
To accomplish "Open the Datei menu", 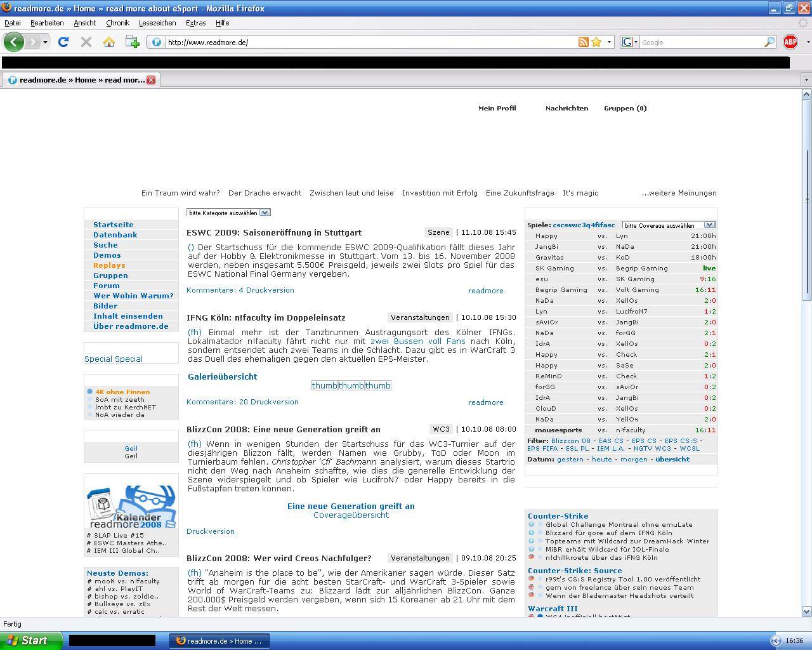I will pos(13,23).
